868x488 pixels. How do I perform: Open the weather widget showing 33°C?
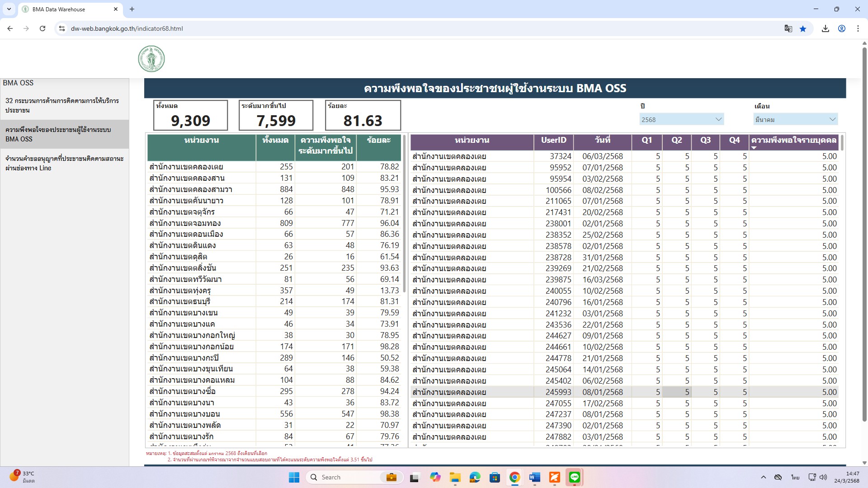pyautogui.click(x=22, y=477)
